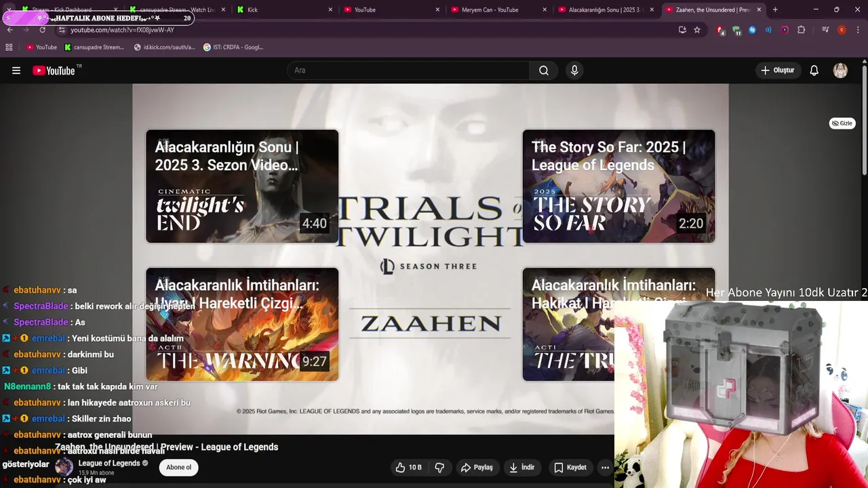Image resolution: width=868 pixels, height=488 pixels.
Task: Click the search magnifier button
Action: click(x=544, y=70)
